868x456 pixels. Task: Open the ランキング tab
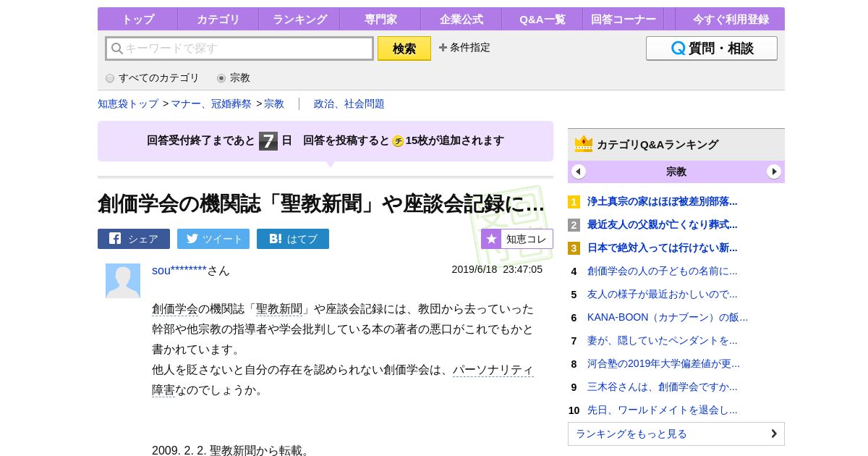click(299, 19)
